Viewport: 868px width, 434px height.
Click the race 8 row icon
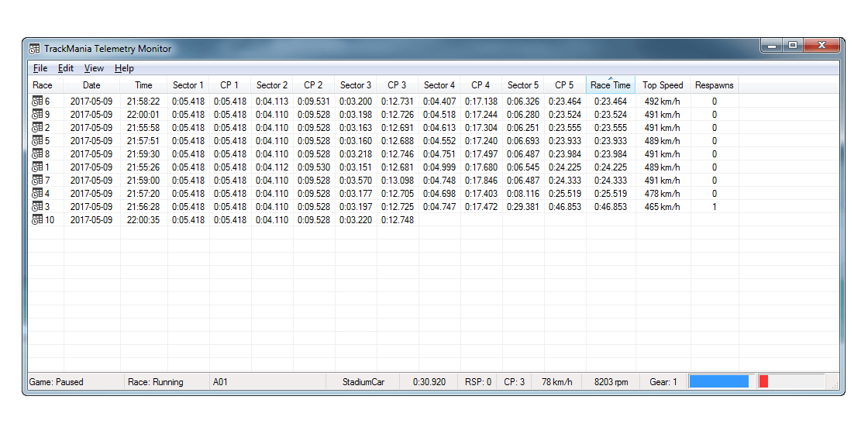37,154
